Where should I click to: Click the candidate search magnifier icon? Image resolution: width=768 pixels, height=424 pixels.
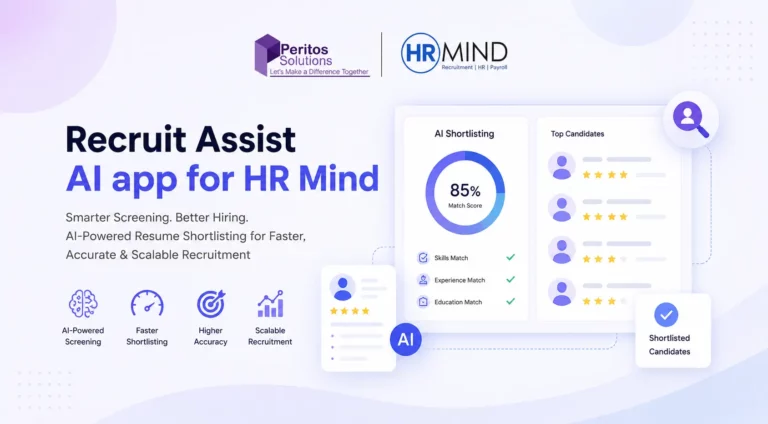point(691,119)
